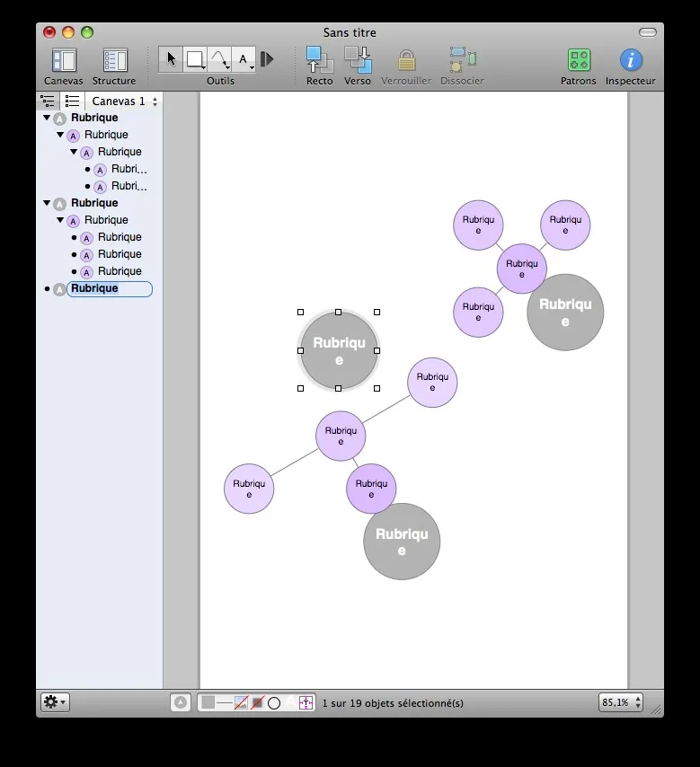Click the crossed-out shadow style chip
Screen dimensions: 700x767
click(258, 703)
